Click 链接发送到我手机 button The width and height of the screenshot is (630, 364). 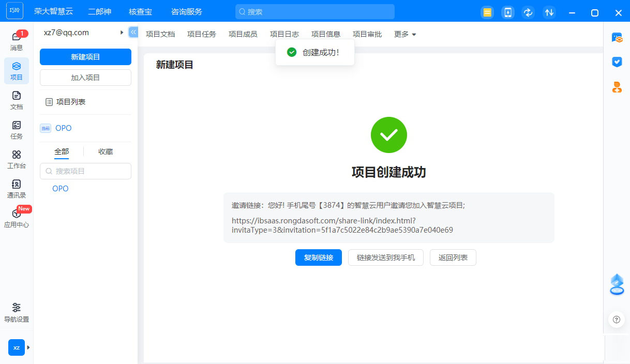(x=385, y=257)
